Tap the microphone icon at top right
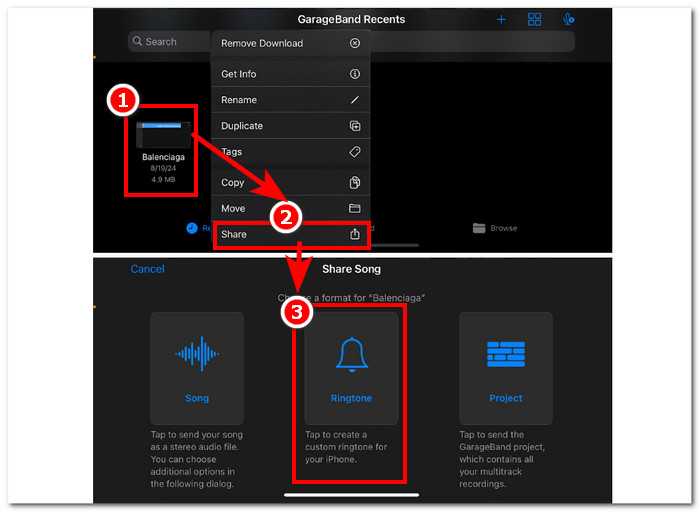Screen dimensions: 700x512 click(568, 19)
